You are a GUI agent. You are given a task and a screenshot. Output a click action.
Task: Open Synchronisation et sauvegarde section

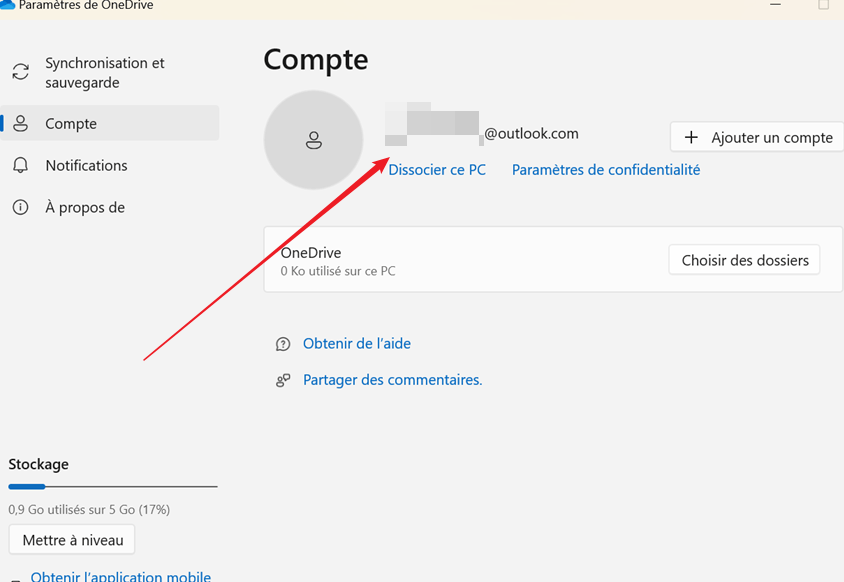(110, 73)
